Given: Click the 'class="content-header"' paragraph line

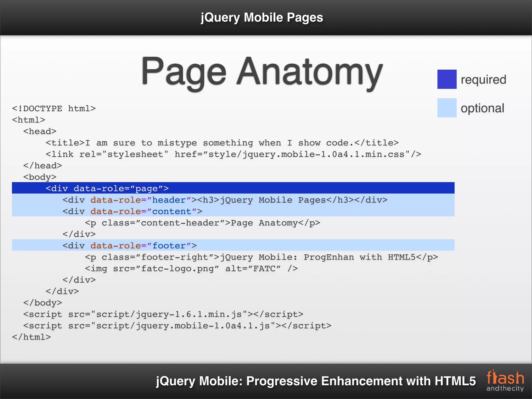Looking at the screenshot, I should click(x=202, y=223).
